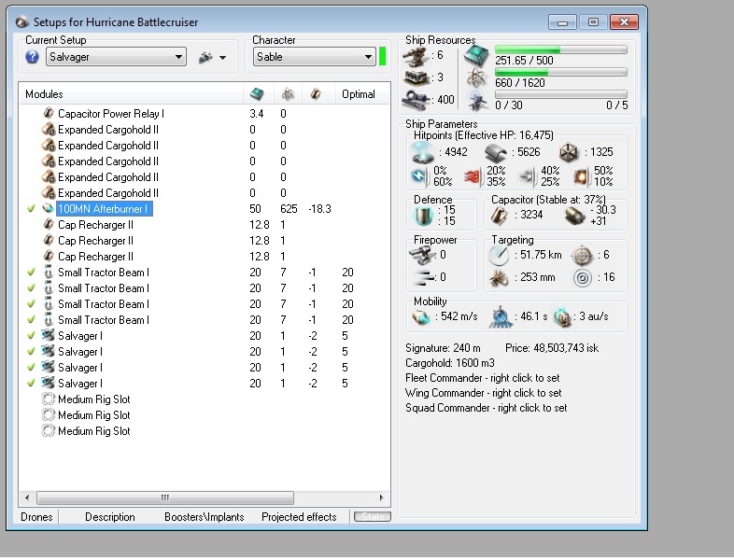Click the right arrow of horizontal scrollbar
Screen dimensions: 734x560
point(382,497)
